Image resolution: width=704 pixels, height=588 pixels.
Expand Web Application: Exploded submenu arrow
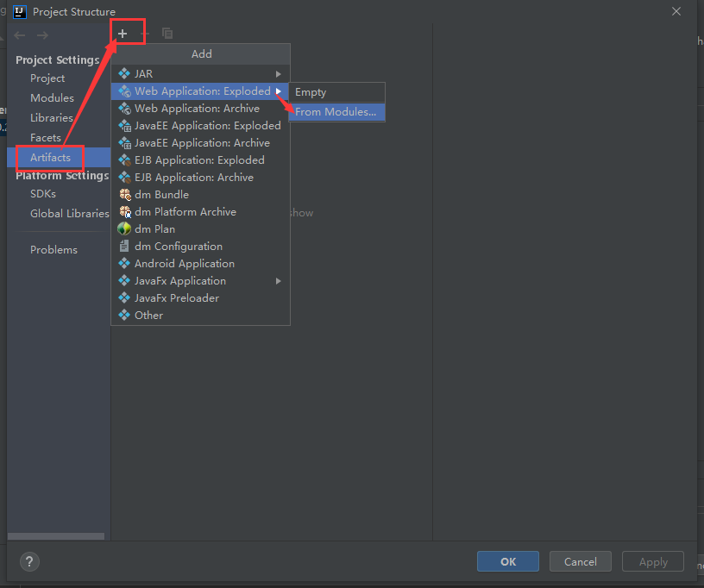(x=279, y=91)
